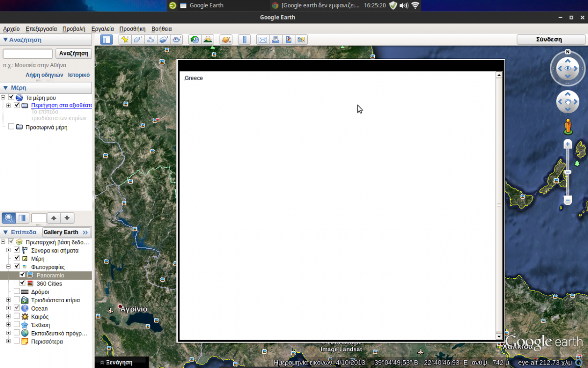Open the Εργαλεία menu
The width and height of the screenshot is (588, 368).
click(x=102, y=29)
